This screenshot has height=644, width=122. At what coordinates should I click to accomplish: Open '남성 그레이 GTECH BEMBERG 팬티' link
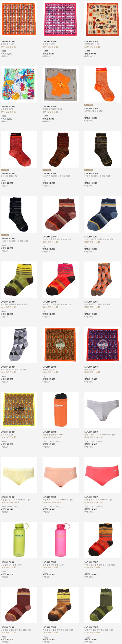[100, 435]
